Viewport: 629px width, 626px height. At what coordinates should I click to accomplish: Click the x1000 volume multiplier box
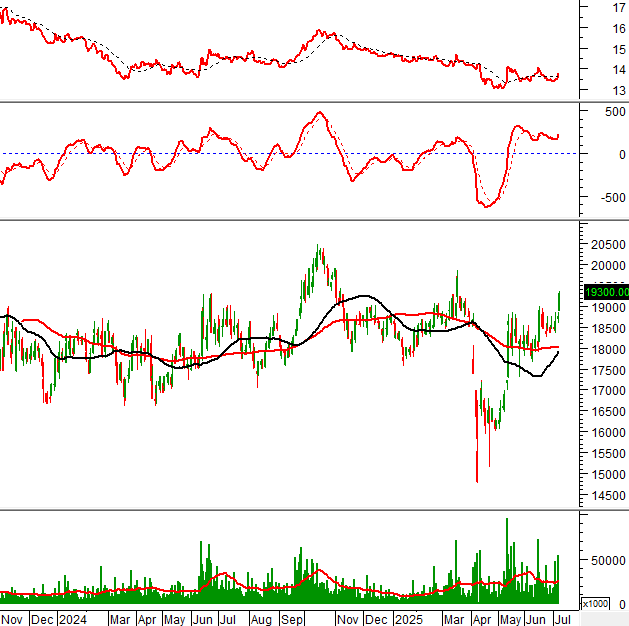click(x=595, y=604)
